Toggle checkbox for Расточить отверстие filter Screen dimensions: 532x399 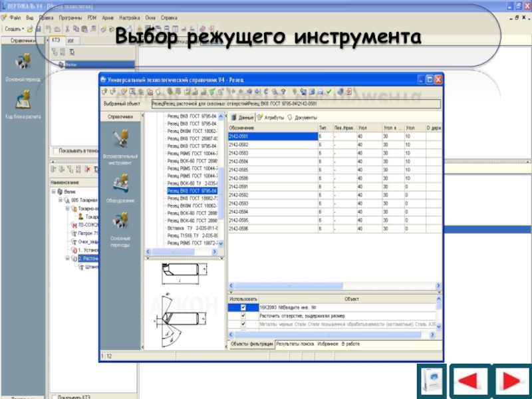click(243, 316)
